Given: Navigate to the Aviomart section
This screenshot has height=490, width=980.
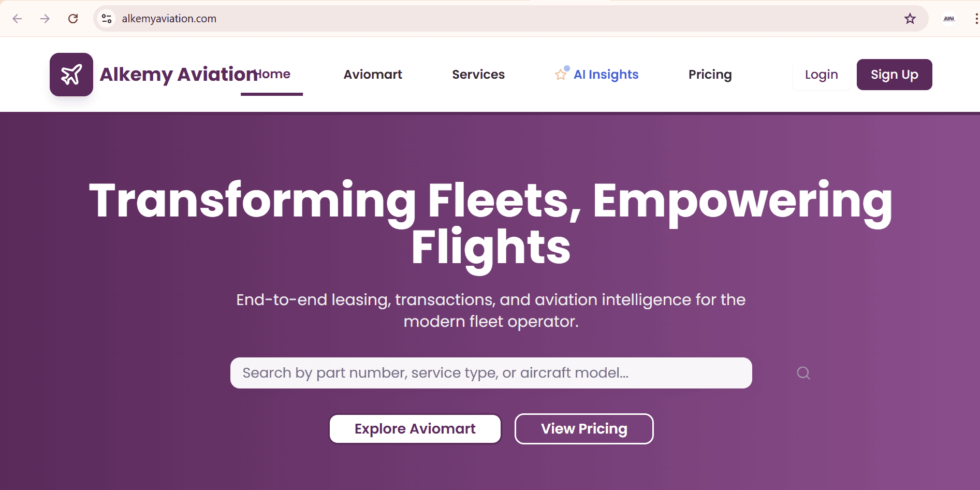Looking at the screenshot, I should pyautogui.click(x=372, y=74).
